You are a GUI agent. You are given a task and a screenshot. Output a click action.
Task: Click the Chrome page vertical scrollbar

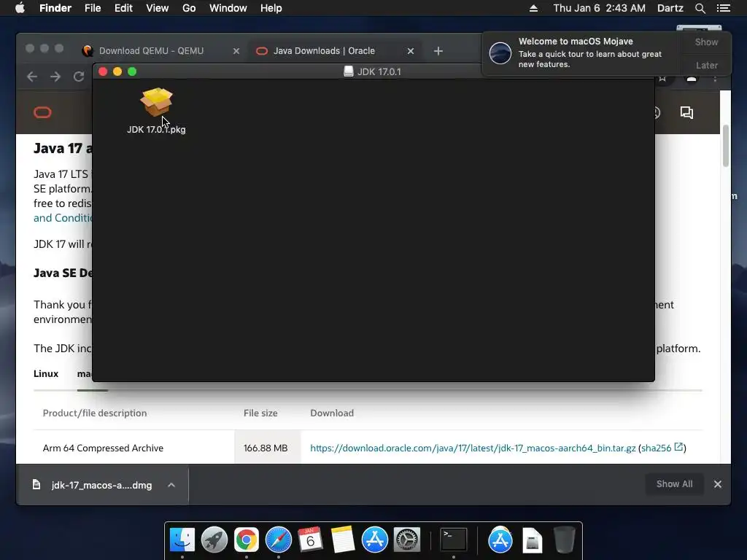726,146
